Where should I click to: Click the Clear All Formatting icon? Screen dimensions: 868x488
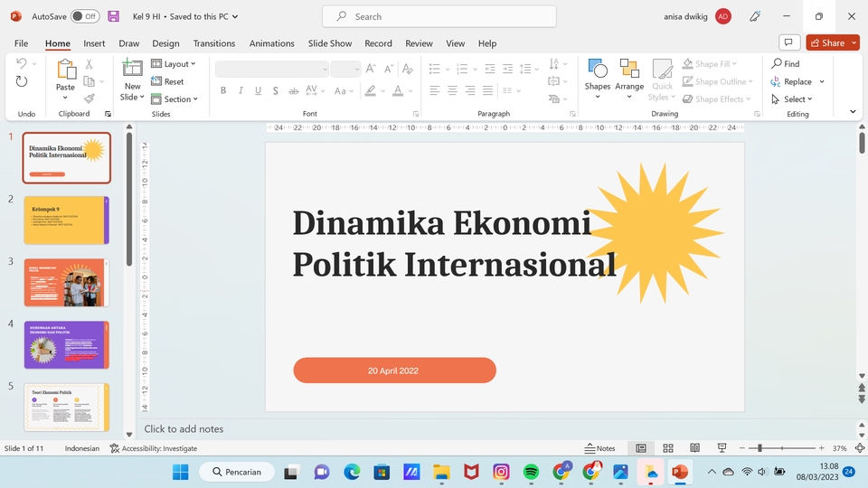pos(408,69)
